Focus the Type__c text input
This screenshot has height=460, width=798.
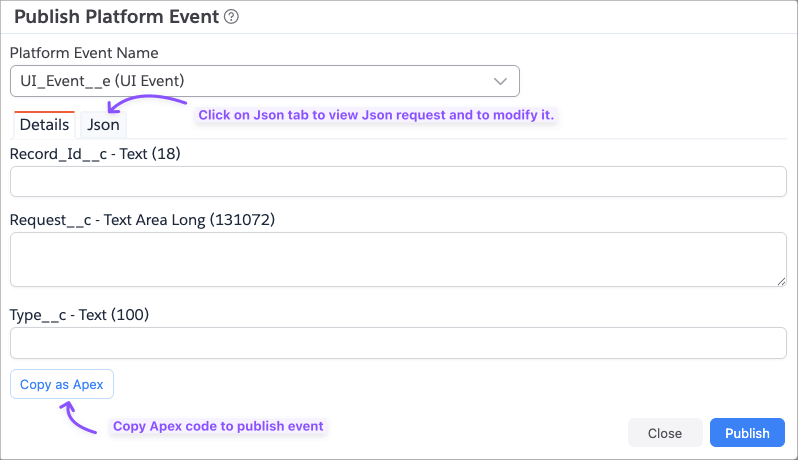[398, 343]
